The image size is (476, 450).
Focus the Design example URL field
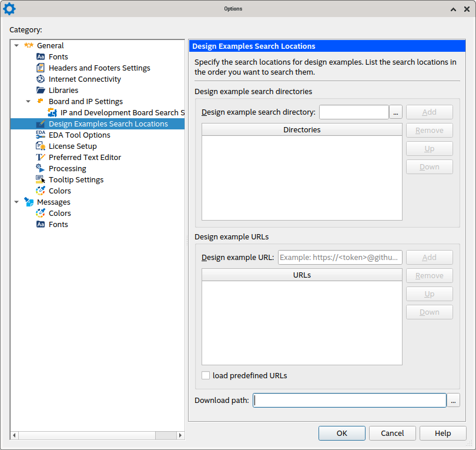point(340,258)
